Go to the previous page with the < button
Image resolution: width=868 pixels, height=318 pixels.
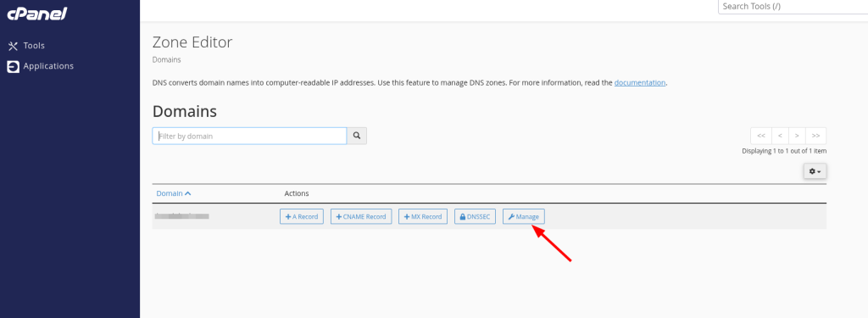pyautogui.click(x=780, y=136)
